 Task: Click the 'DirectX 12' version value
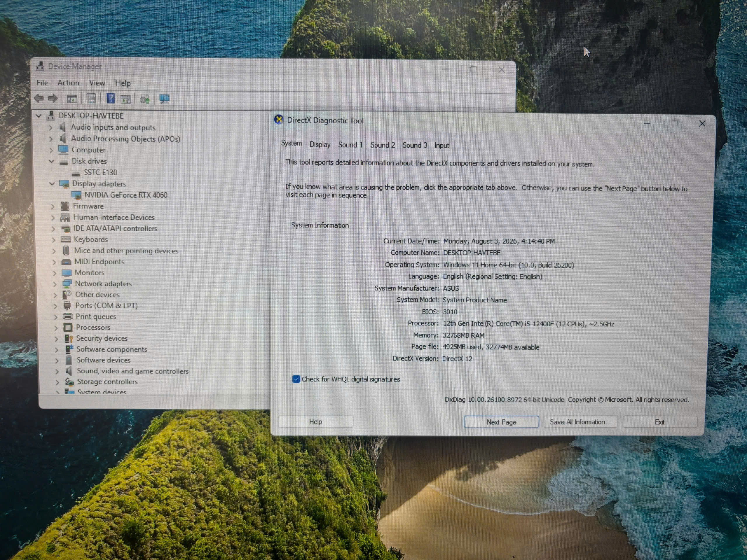click(457, 358)
